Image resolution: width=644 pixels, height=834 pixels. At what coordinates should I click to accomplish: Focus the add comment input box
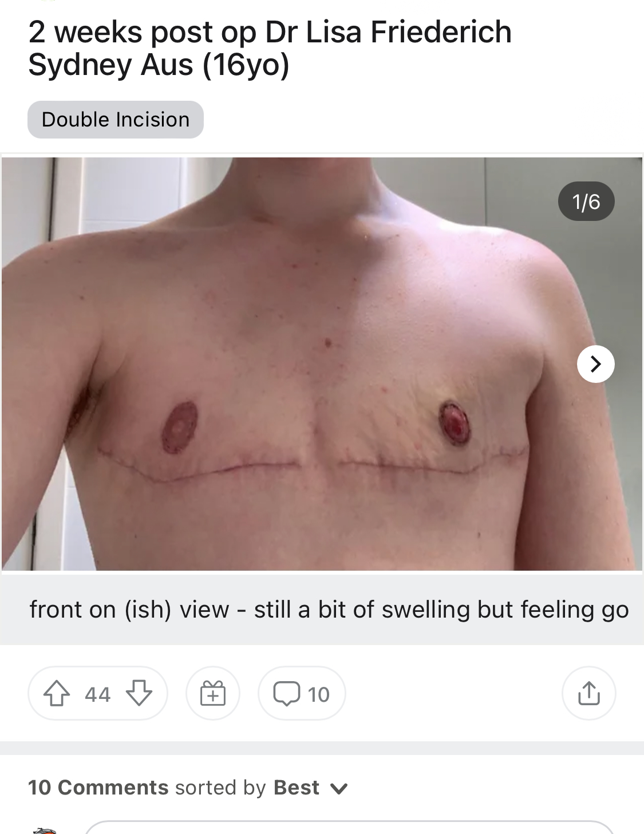[x=350, y=828]
